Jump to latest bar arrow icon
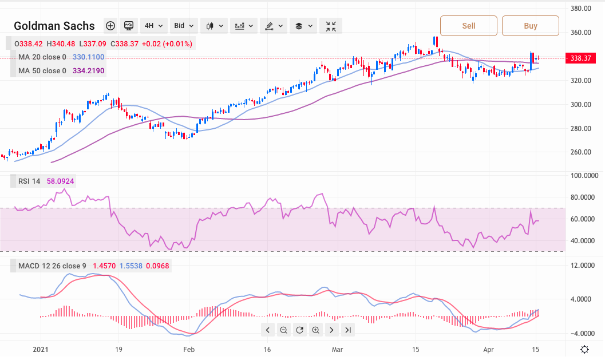This screenshot has width=605, height=364. pos(347,330)
